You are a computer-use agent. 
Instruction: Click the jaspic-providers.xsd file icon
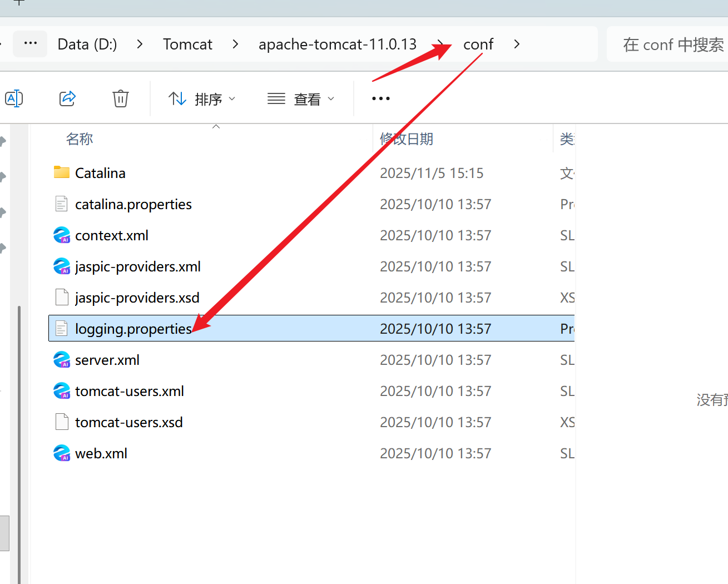[62, 298]
